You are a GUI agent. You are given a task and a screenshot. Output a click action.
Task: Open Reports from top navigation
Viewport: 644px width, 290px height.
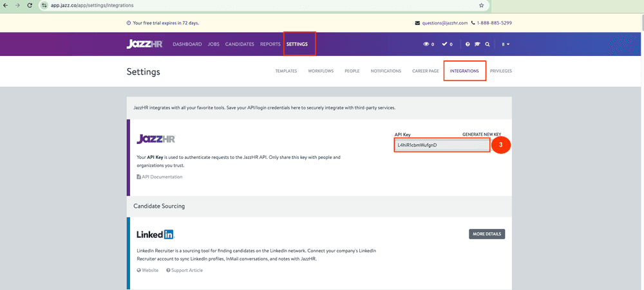point(270,44)
